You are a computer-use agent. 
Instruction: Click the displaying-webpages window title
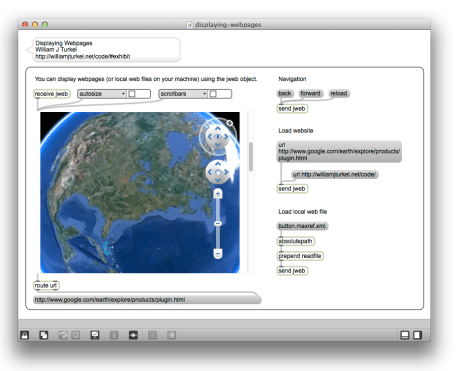point(228,25)
